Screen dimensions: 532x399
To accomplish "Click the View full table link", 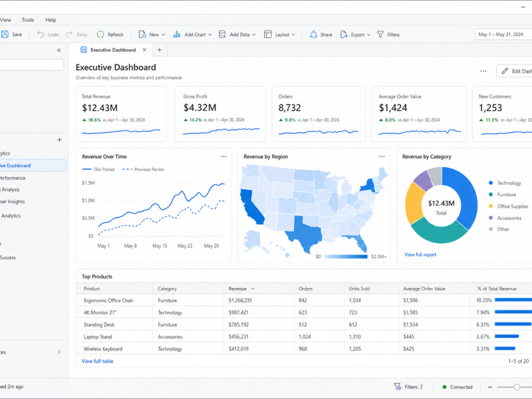I will (x=97, y=361).
